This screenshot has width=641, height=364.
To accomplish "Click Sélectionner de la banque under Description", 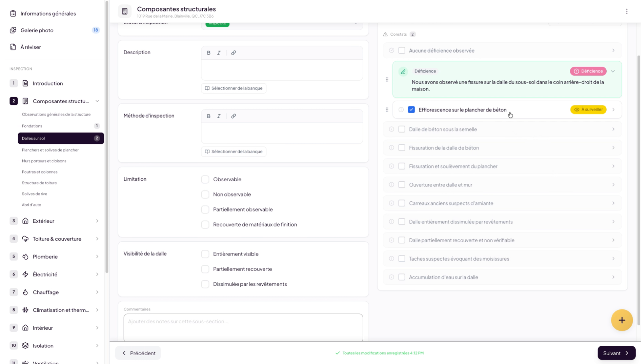I will [x=234, y=88].
